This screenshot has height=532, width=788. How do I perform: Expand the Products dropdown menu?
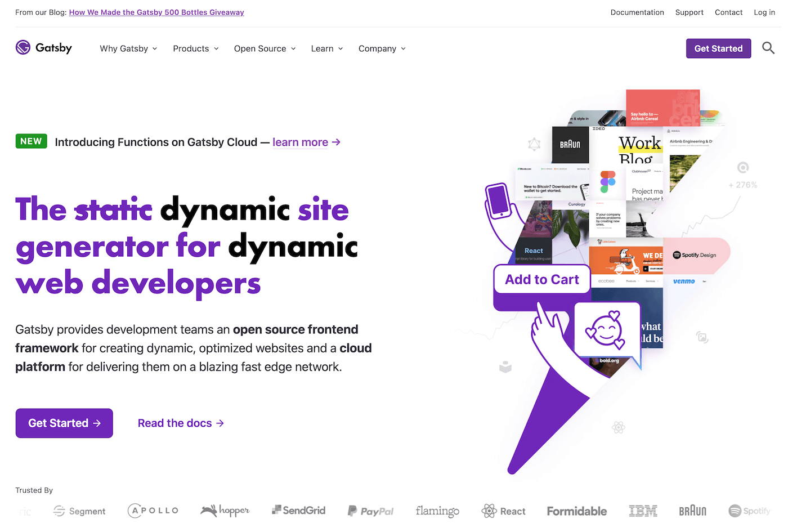click(x=195, y=49)
